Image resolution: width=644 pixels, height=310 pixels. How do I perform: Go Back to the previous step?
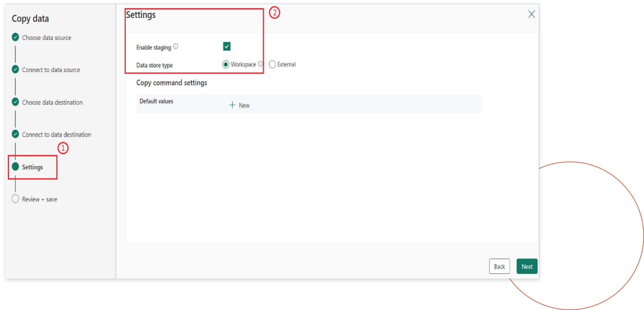(499, 266)
